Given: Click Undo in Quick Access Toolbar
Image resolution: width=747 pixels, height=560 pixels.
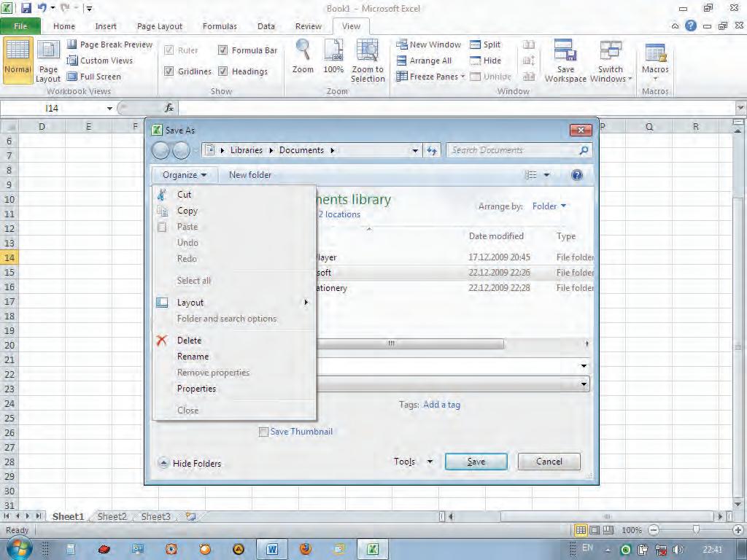Looking at the screenshot, I should click(42, 8).
